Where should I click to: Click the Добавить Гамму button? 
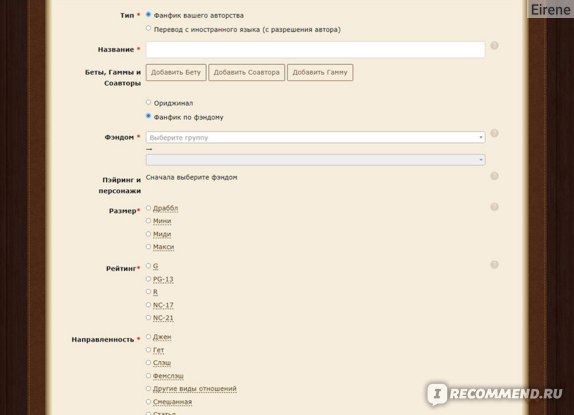320,72
